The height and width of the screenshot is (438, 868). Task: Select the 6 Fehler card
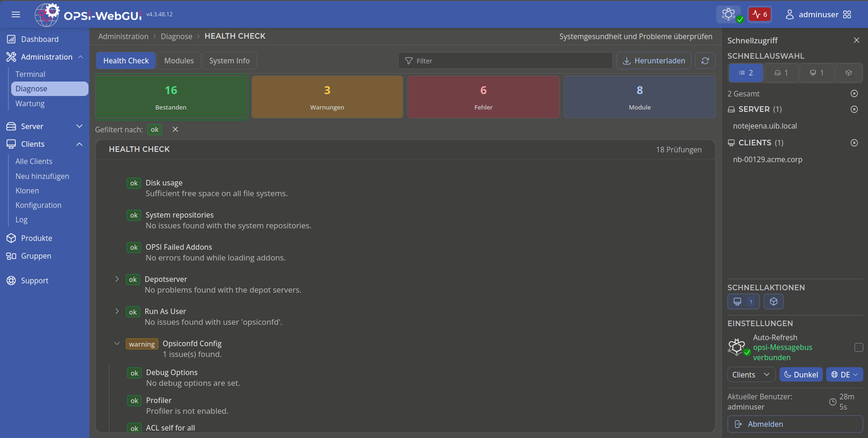(483, 97)
